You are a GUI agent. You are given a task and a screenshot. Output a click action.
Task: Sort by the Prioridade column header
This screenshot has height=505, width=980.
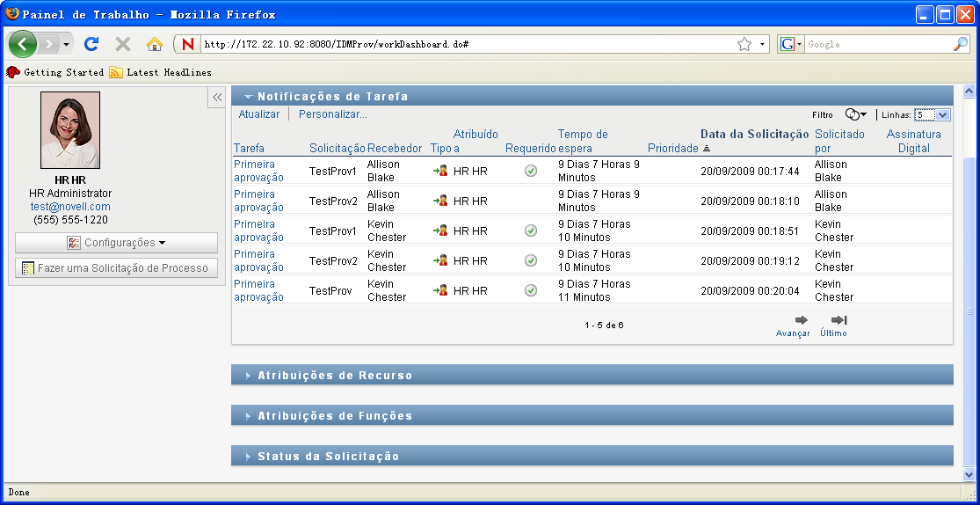672,149
